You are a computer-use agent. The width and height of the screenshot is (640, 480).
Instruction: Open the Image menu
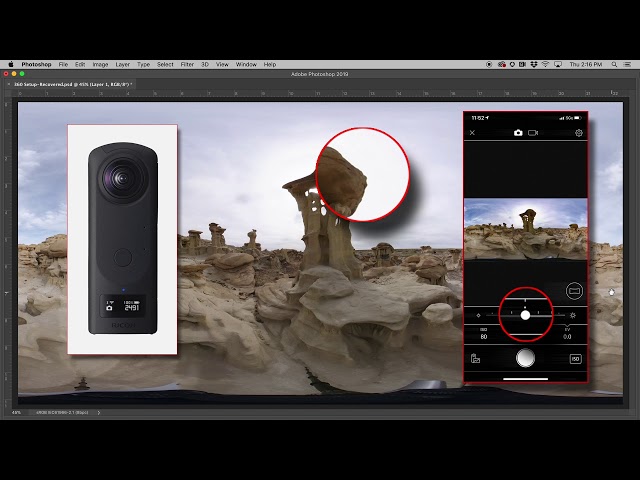click(100, 64)
